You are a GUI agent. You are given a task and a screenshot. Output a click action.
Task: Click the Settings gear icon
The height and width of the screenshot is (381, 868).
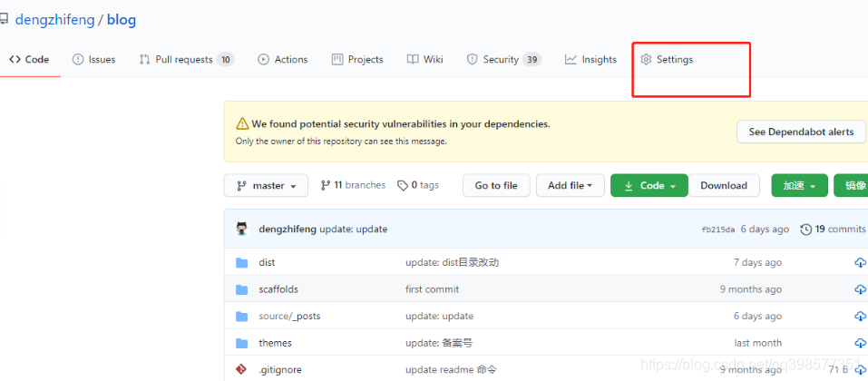[646, 59]
